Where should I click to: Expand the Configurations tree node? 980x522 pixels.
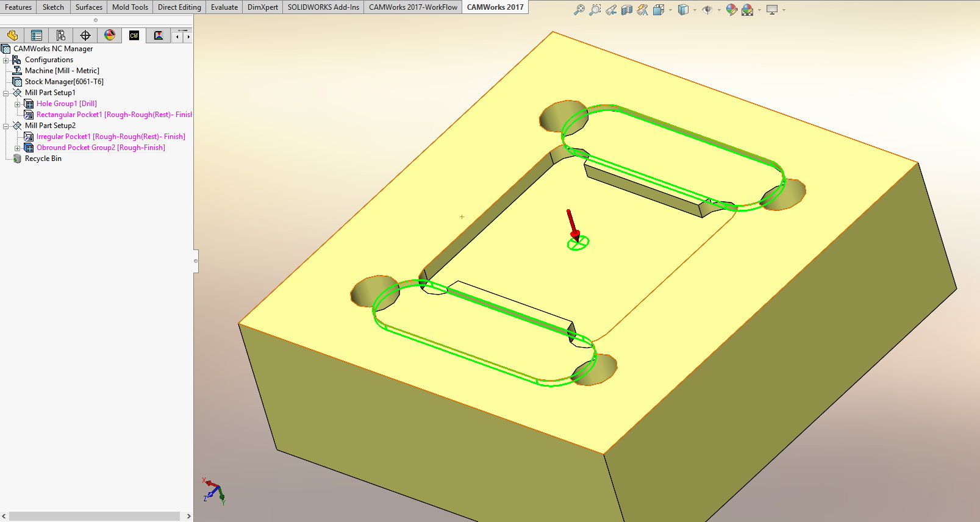(6, 60)
